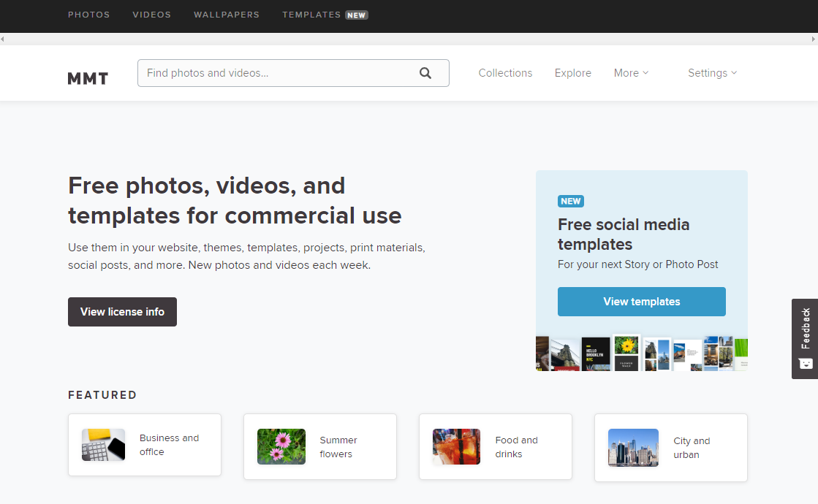Switch to the Templates section
The width and height of the screenshot is (818, 504).
click(x=311, y=15)
